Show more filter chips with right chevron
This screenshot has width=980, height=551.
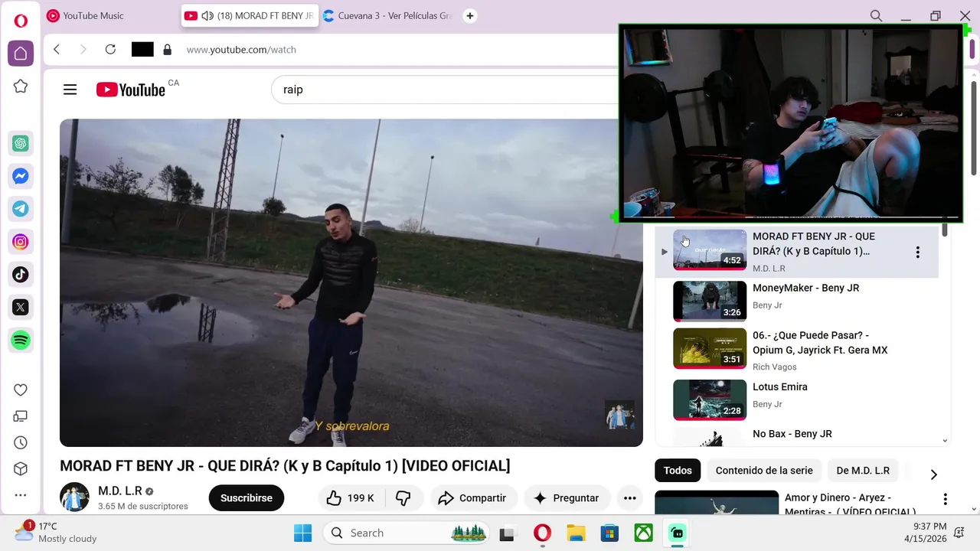(933, 474)
